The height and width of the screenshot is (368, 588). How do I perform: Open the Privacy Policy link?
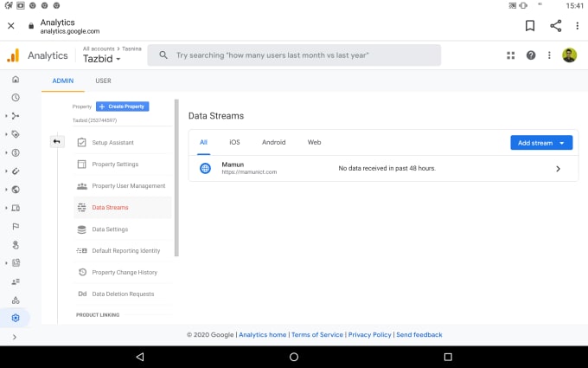(370, 334)
